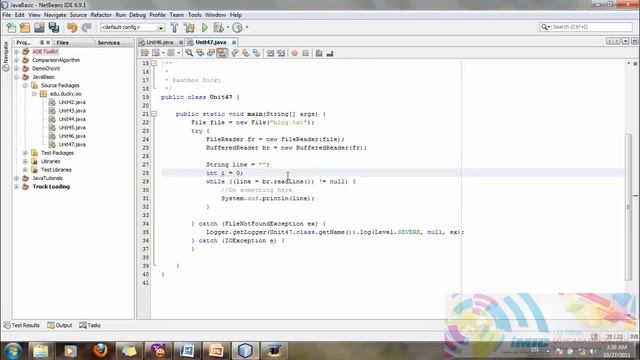Click the Next Bookmark icon
This screenshot has height=360, width=640.
pyautogui.click(x=246, y=53)
